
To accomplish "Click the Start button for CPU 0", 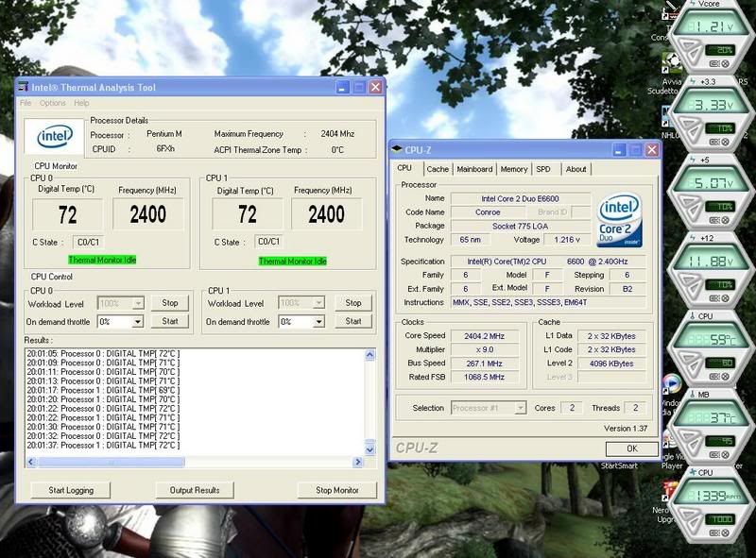I will [170, 321].
